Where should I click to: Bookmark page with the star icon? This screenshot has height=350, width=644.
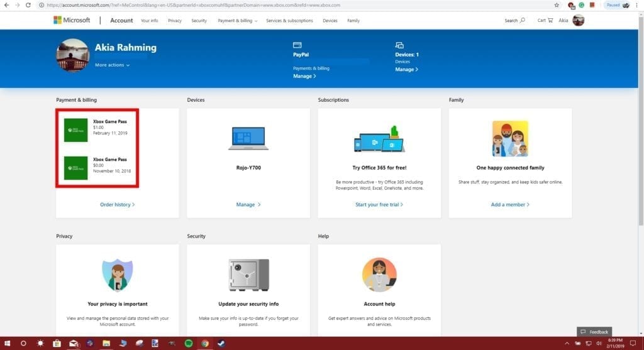[x=557, y=5]
